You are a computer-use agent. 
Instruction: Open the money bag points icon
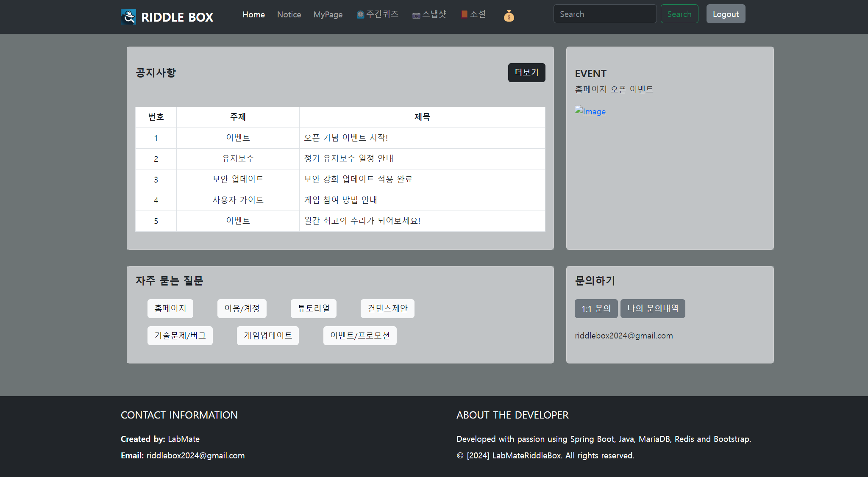coord(509,16)
